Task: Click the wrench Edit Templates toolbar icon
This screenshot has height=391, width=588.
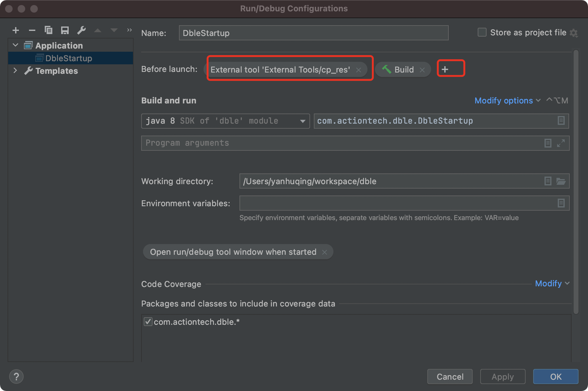Action: click(x=81, y=30)
